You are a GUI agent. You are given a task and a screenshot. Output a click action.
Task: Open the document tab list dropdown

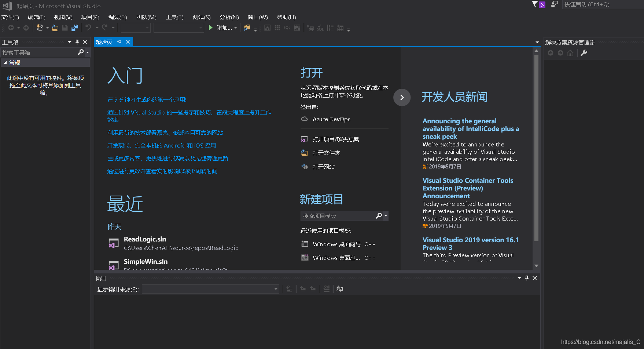537,42
